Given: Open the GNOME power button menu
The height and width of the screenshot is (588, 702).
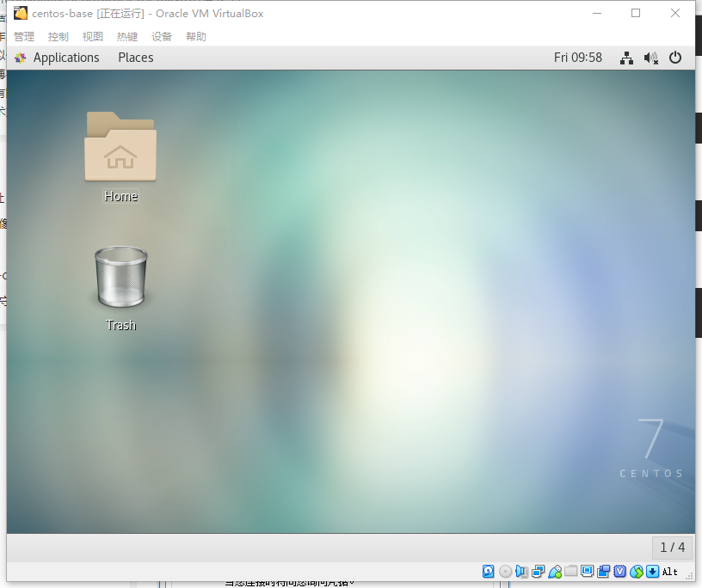Looking at the screenshot, I should 675,58.
